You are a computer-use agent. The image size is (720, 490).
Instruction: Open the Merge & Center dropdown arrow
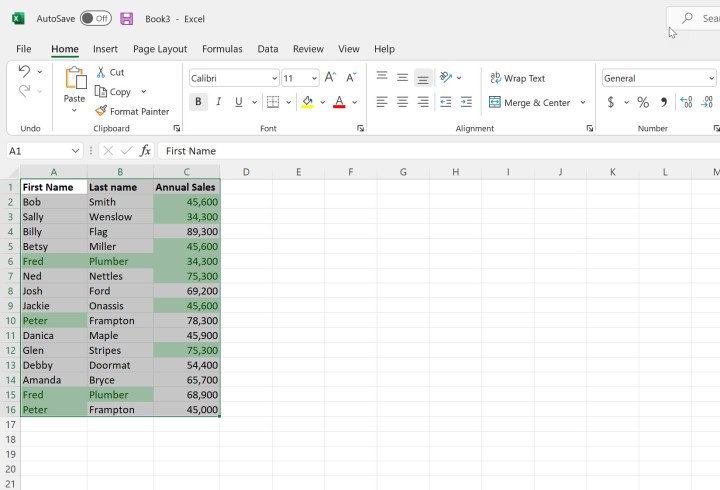(583, 102)
